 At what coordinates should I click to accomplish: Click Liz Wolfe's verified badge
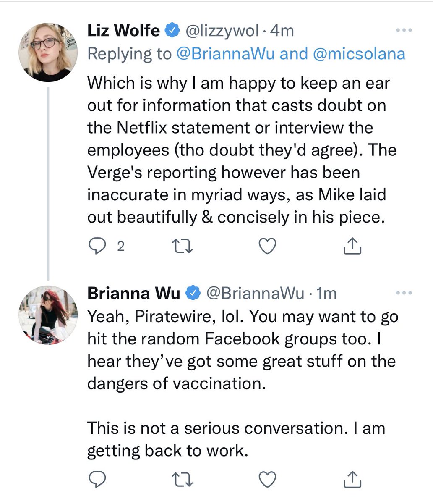coord(172,31)
